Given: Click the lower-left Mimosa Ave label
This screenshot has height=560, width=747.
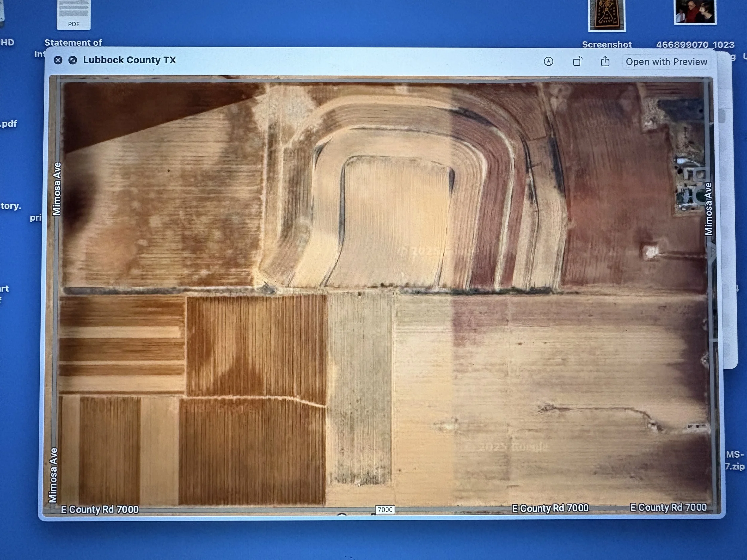Looking at the screenshot, I should coord(53,475).
